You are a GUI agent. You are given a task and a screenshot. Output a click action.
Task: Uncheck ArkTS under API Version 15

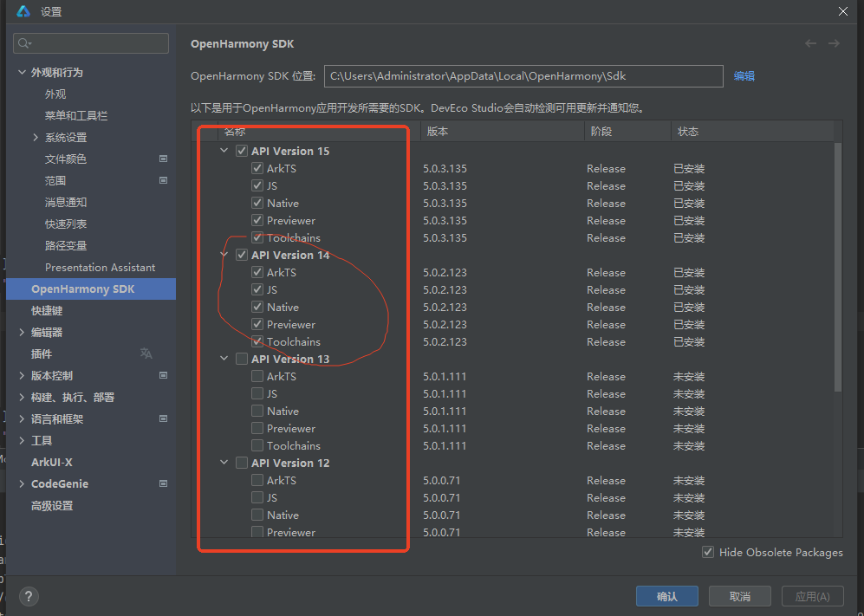257,168
